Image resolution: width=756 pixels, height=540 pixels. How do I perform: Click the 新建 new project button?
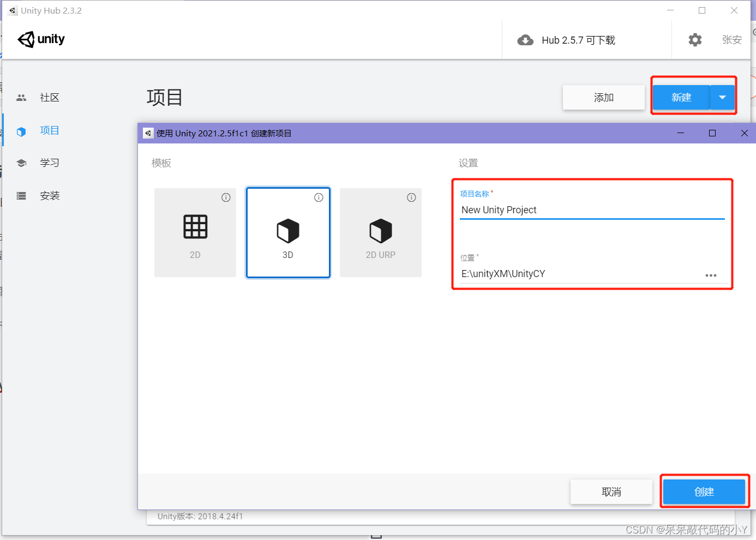click(x=681, y=98)
